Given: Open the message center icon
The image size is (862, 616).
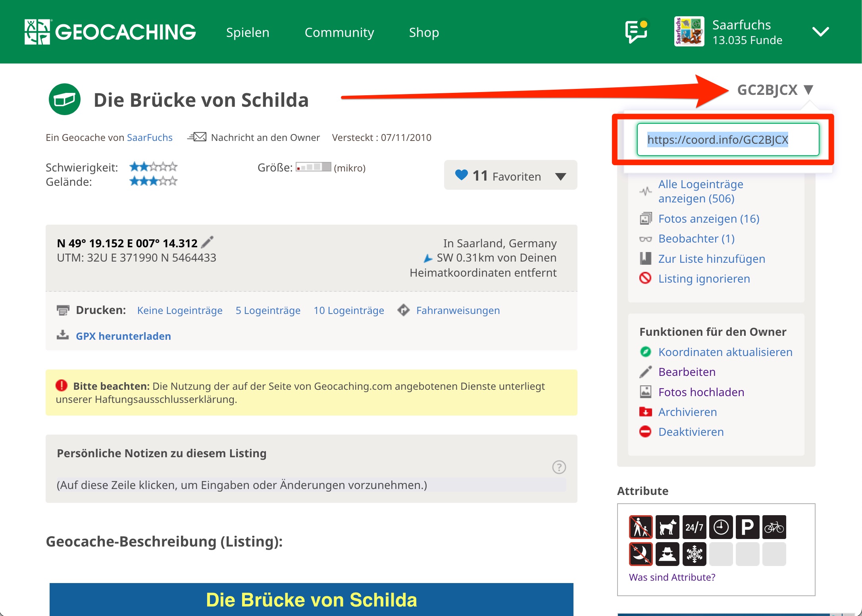Looking at the screenshot, I should [x=637, y=32].
